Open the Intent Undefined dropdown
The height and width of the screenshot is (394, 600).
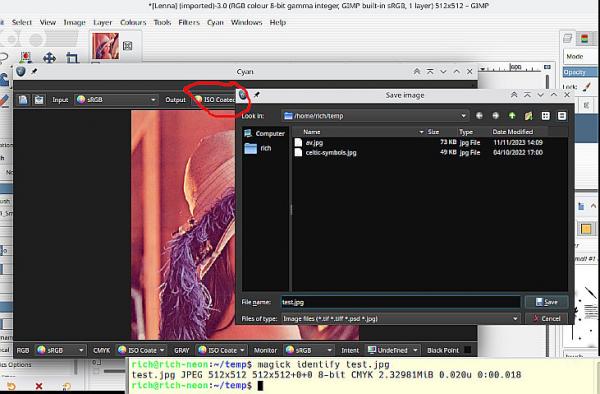(392, 350)
